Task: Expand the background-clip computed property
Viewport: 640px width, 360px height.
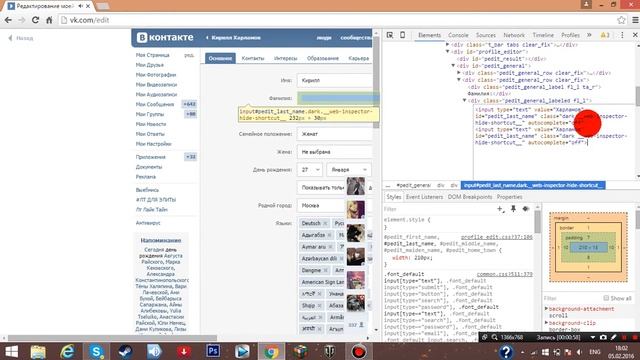Action: click(x=547, y=323)
